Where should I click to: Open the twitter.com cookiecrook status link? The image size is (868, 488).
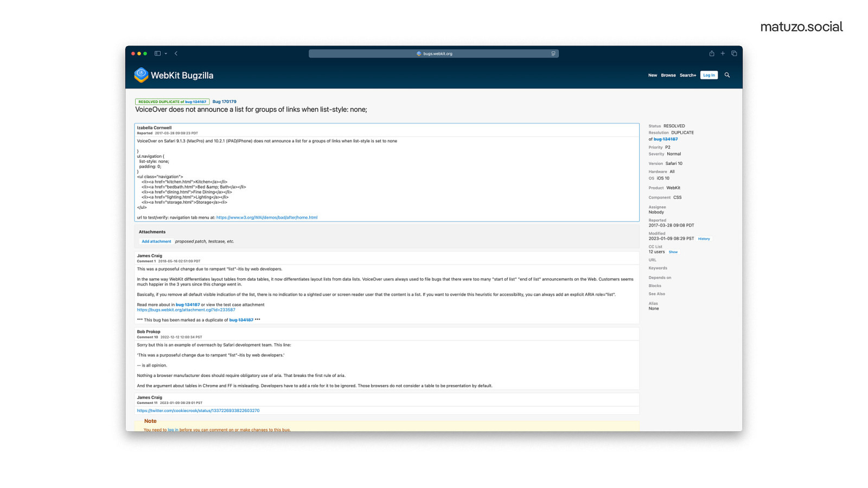(x=198, y=410)
